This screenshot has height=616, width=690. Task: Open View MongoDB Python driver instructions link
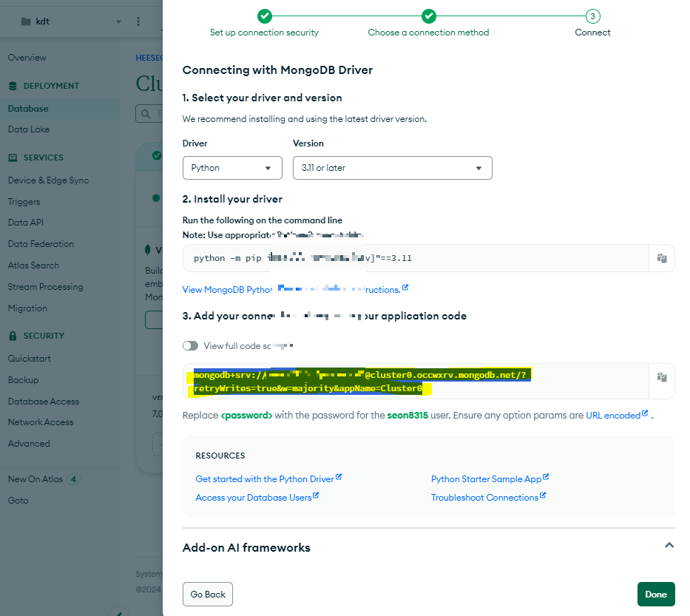click(x=295, y=290)
